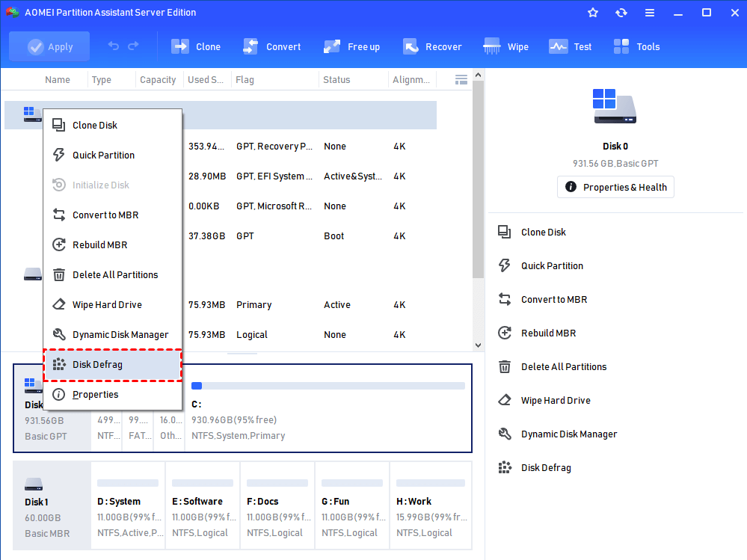747x560 pixels.
Task: Select Quick Partition in context menu
Action: point(112,156)
